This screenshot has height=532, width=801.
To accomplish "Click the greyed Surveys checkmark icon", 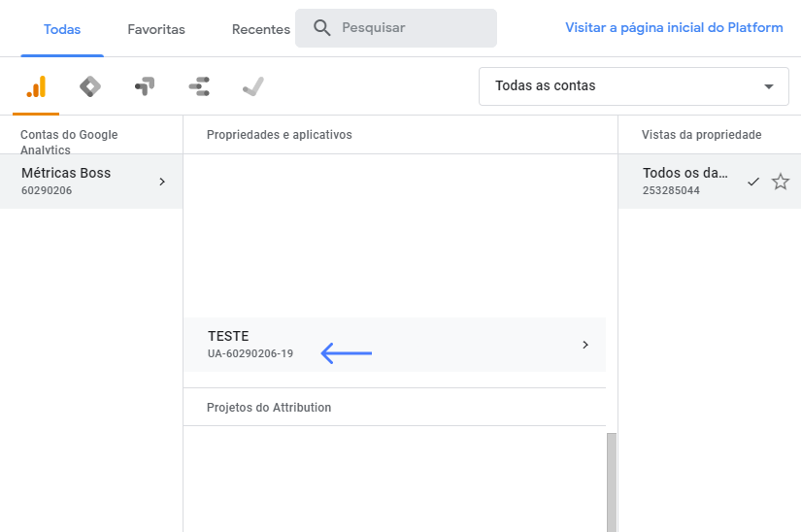I will coord(253,87).
